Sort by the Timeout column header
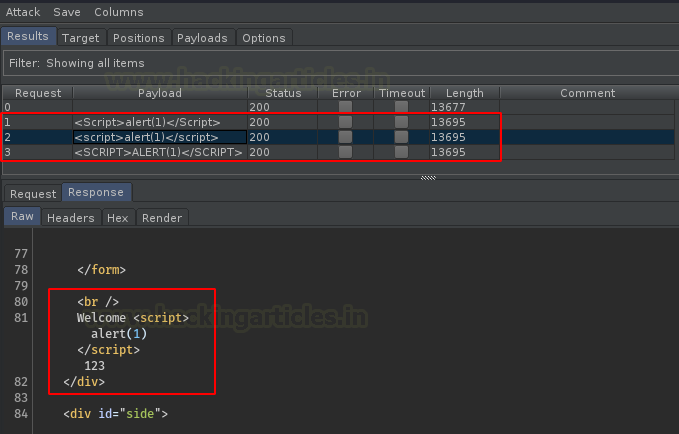This screenshot has width=679, height=434. click(x=402, y=93)
